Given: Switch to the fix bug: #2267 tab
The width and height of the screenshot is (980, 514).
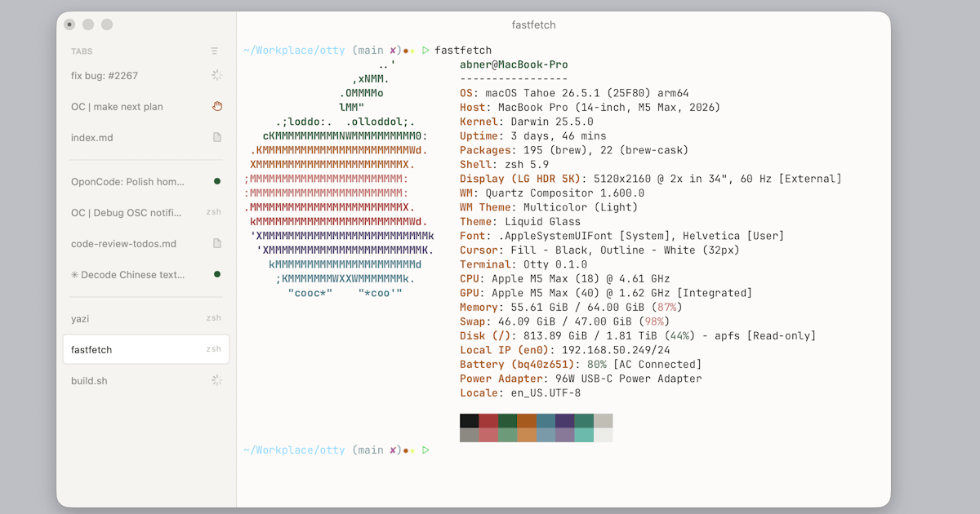Looking at the screenshot, I should (x=146, y=75).
